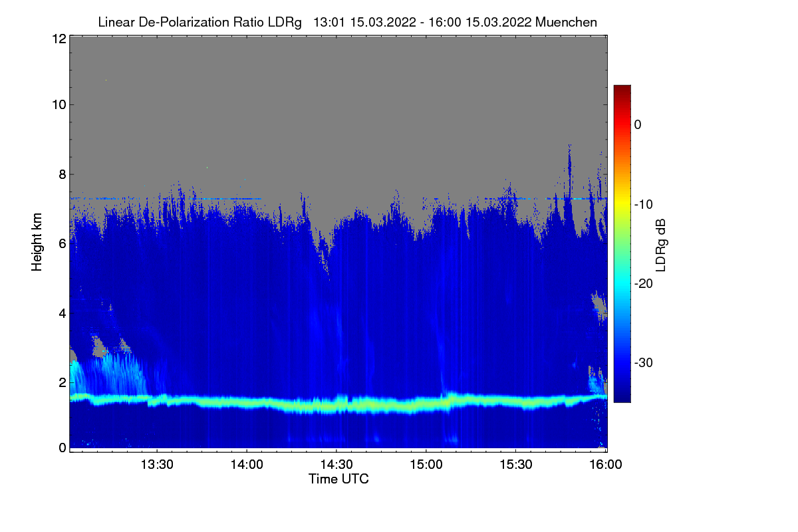Click the 14:00 time tick label
This screenshot has height=532, width=798.
point(247,465)
